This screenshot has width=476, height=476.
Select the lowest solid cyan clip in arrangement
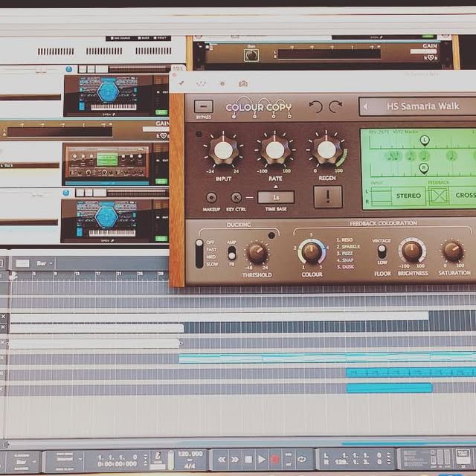pyautogui.click(x=389, y=387)
